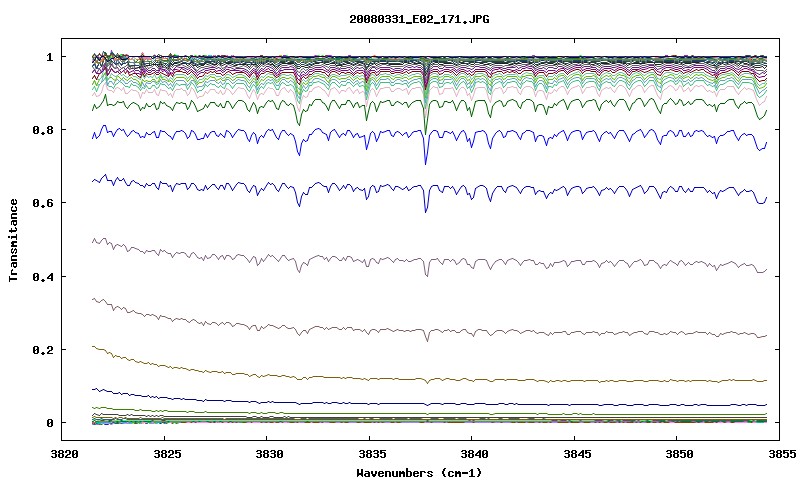
Task: Click the Transmittance y-axis label
Action: coord(13,240)
